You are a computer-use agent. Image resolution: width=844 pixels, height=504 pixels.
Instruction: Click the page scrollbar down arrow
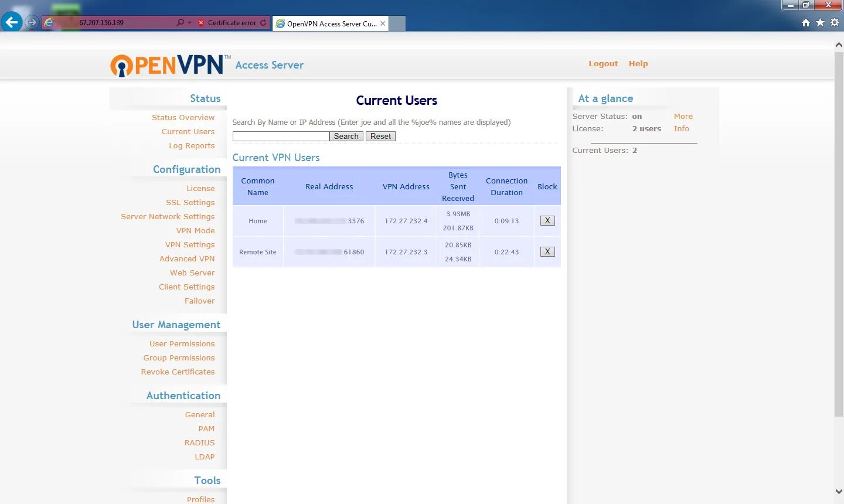(x=839, y=491)
